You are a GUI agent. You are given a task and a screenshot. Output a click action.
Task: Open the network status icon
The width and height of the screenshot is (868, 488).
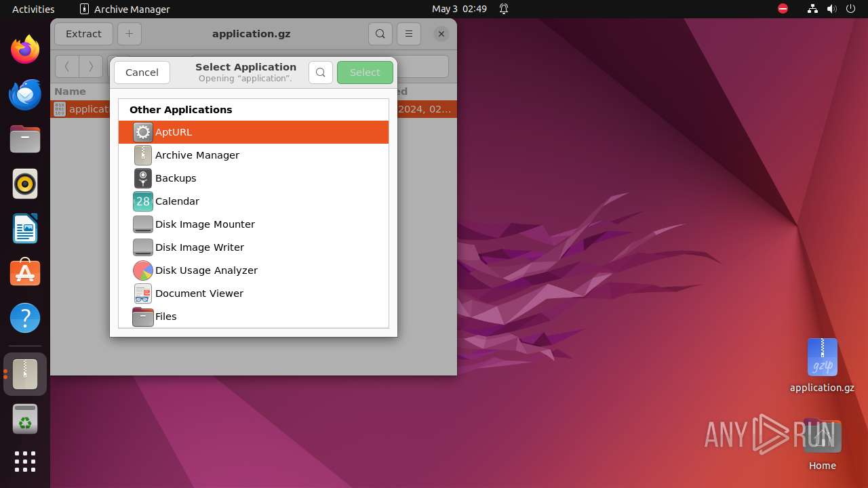tap(813, 9)
